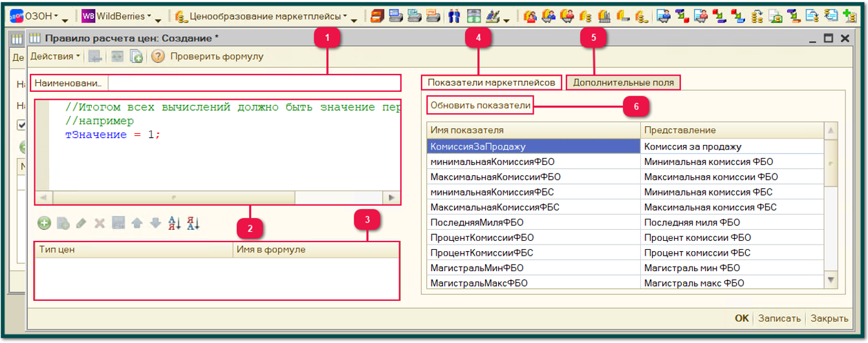Click the Последняя миля ФБО cell
This screenshot has height=343, width=868.
(733, 222)
